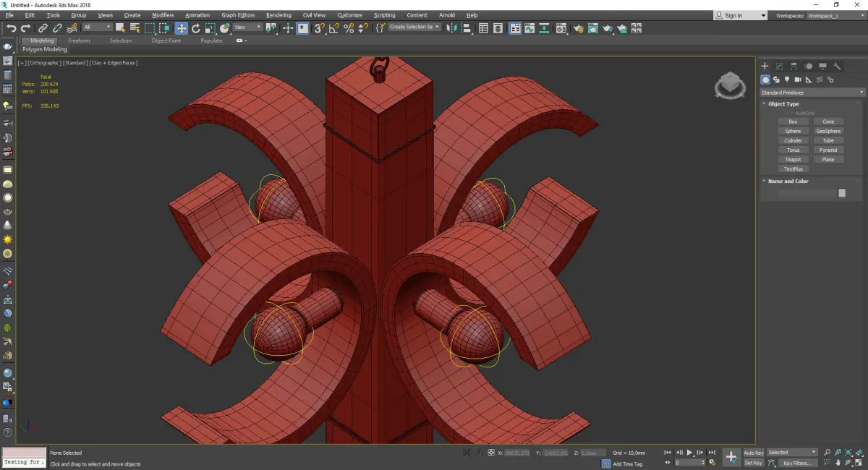Switch to the Object Paint ribbon tab
The height and width of the screenshot is (470, 868).
tap(166, 40)
